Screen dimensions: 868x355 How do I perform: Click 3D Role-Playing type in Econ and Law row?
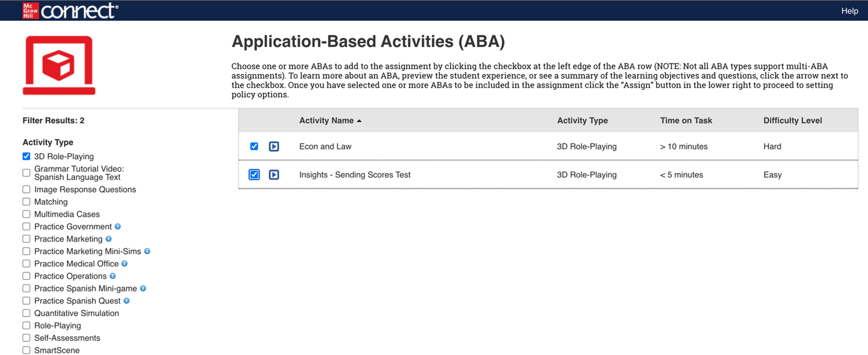pos(587,146)
